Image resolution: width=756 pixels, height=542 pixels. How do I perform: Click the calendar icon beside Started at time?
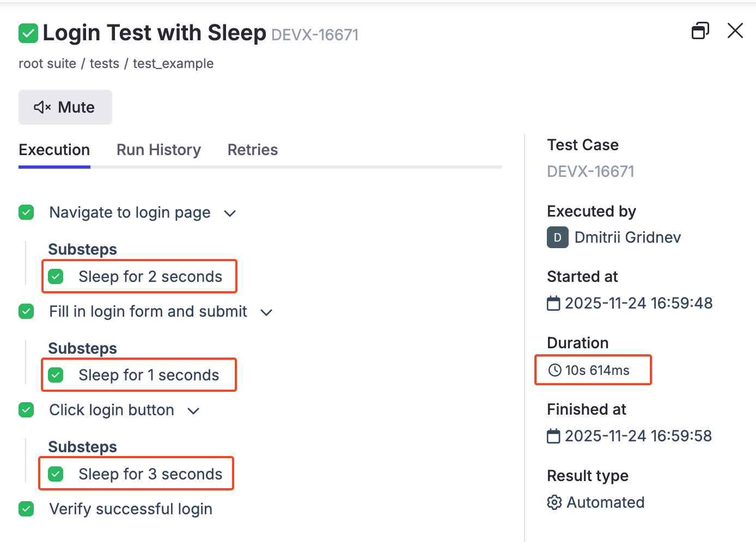[553, 303]
